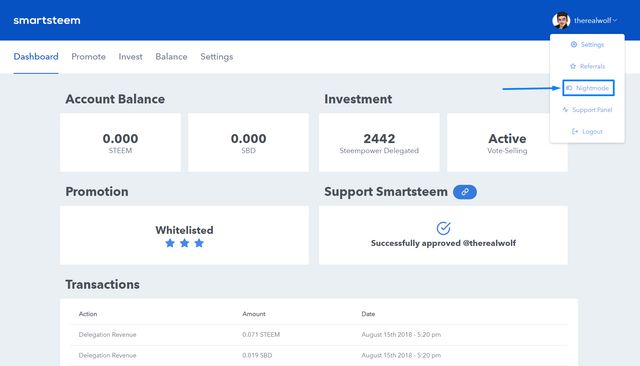Click the Investment heading
Image resolution: width=640 pixels, height=366 pixels.
[x=358, y=99]
